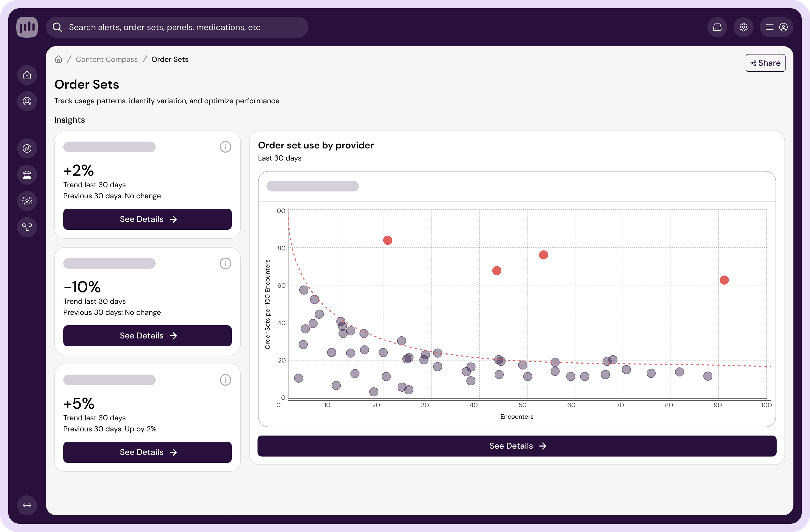
Task: Select the institution building sidebar icon
Action: click(27, 175)
